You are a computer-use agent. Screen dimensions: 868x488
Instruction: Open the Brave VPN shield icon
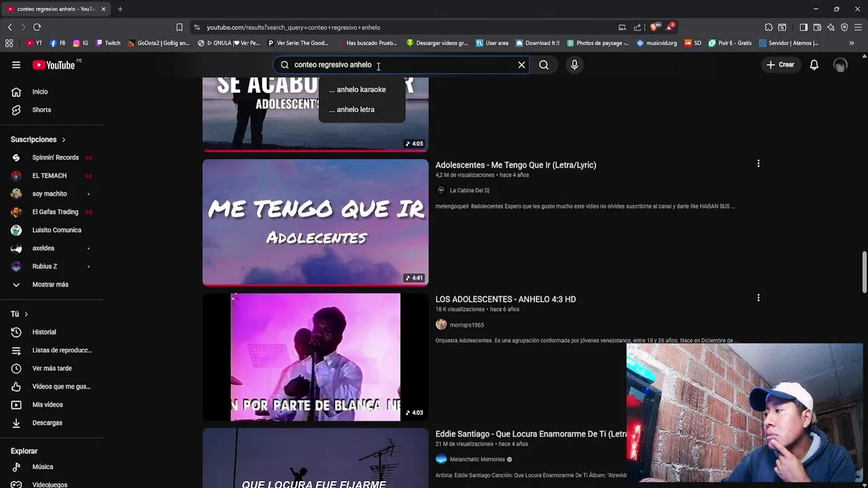[x=844, y=27]
